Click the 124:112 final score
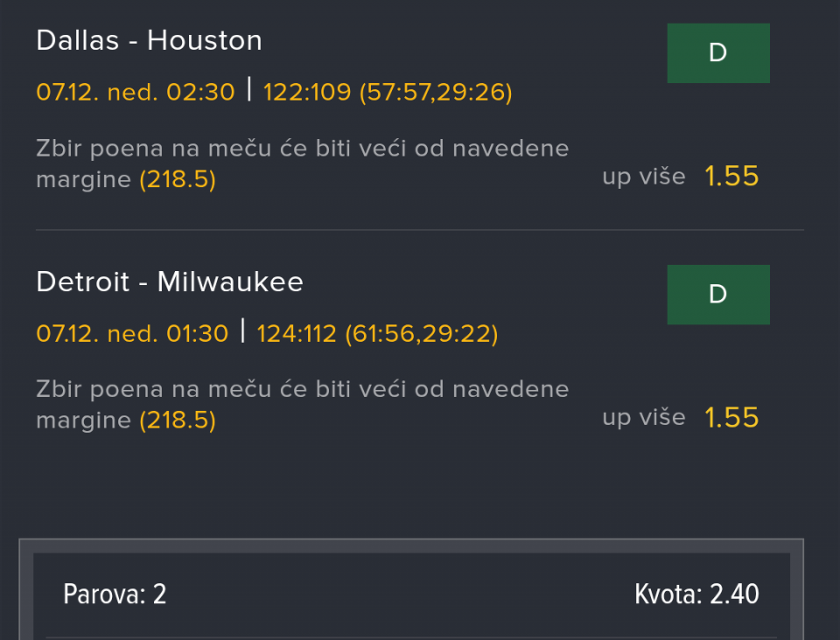 (x=297, y=333)
